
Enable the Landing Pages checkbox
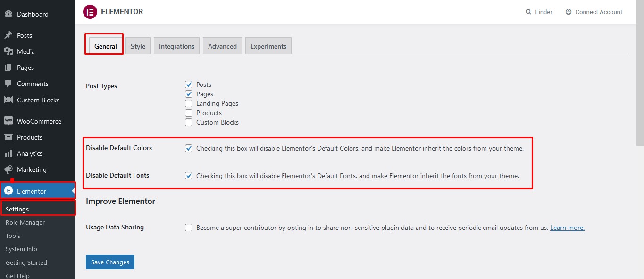189,103
